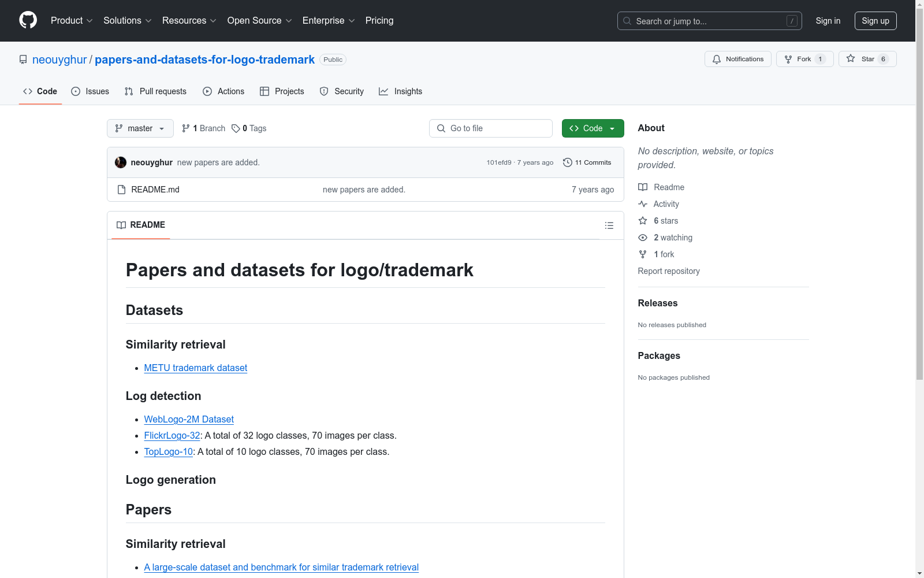Click the Report repository link
The width and height of the screenshot is (924, 578).
tap(669, 271)
